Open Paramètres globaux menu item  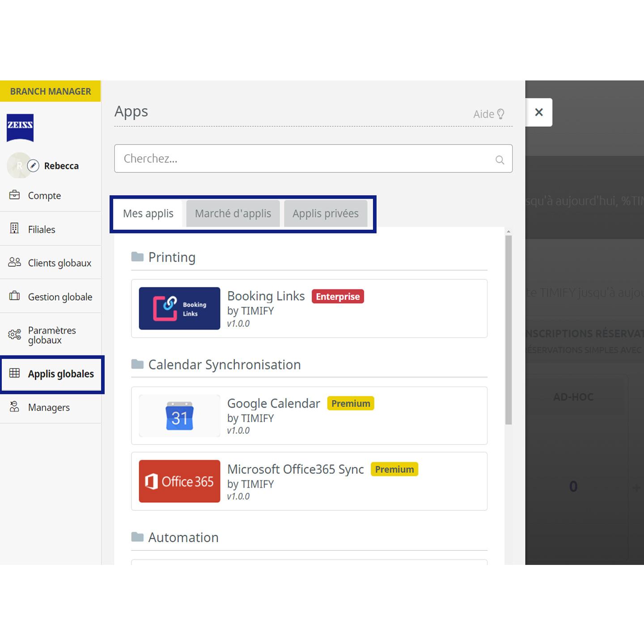(x=51, y=335)
